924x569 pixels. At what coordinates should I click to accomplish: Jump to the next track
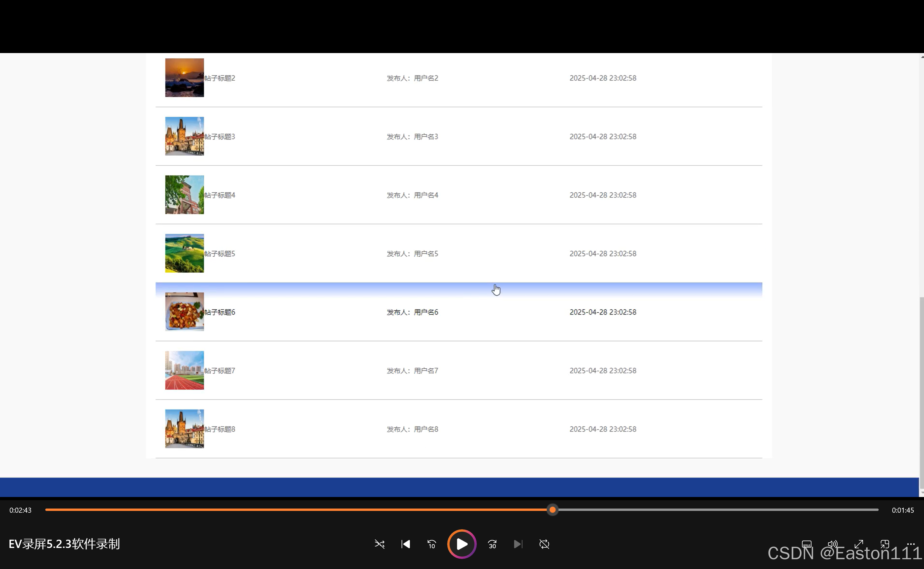518,544
